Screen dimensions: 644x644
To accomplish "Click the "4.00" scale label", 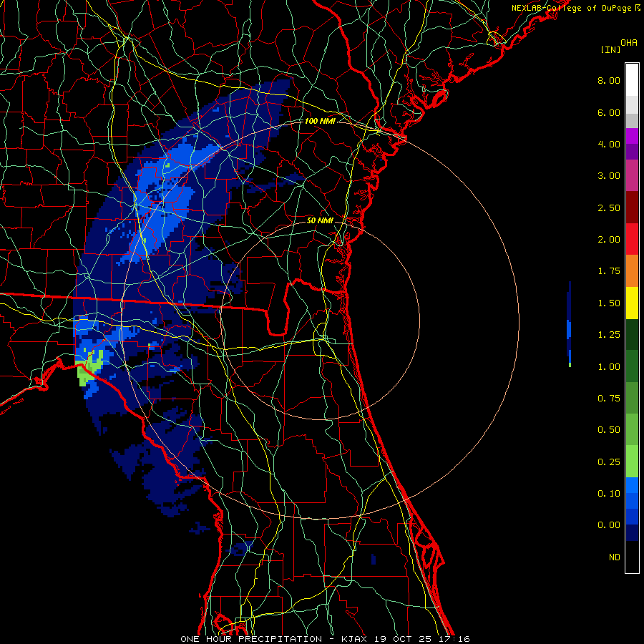I will click(609, 144).
